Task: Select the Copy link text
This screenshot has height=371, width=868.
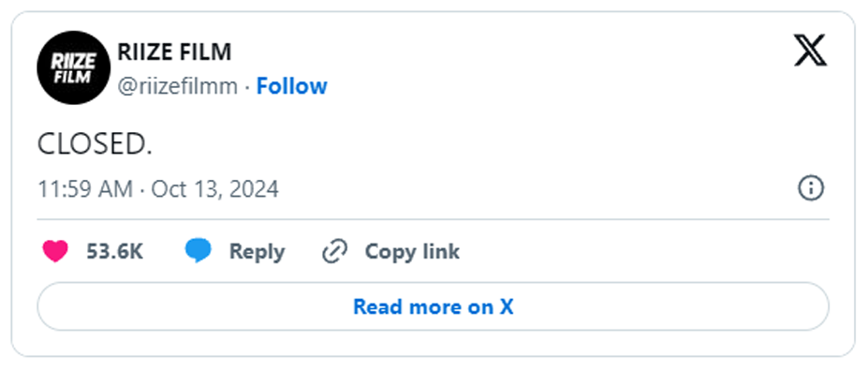Action: point(412,251)
